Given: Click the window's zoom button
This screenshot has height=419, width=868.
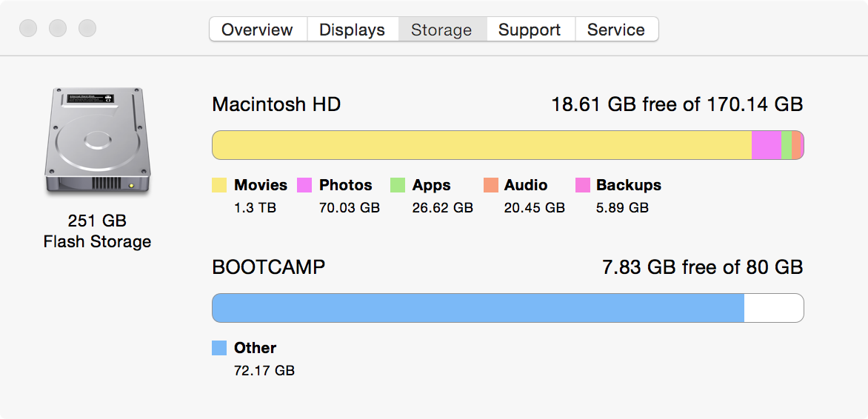Looking at the screenshot, I should (87, 29).
